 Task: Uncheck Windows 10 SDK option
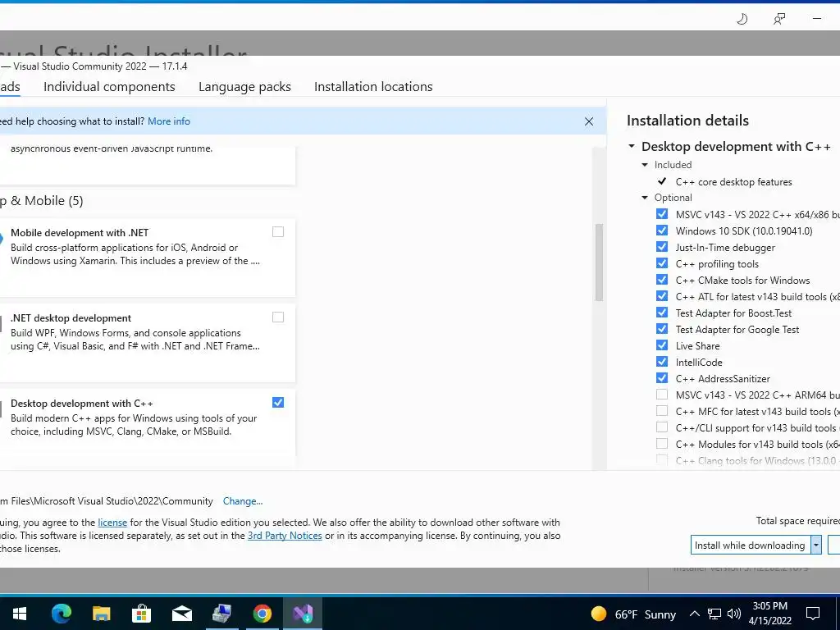[662, 231]
